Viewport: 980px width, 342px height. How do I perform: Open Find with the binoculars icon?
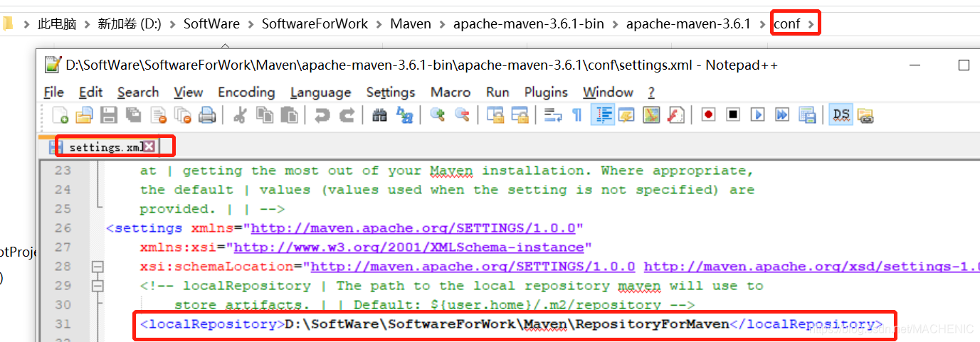[x=379, y=115]
